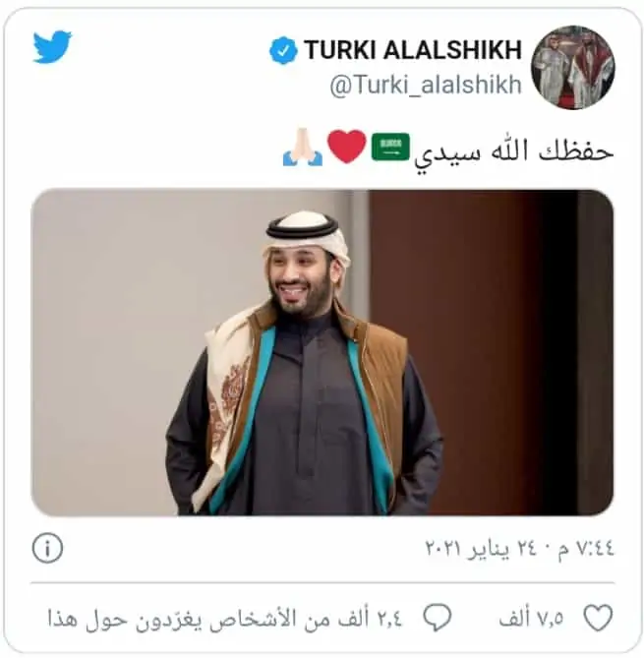Screen dimensions: 644x658
Task: Click the @Turki_alalshikh handle
Action: pos(426,85)
